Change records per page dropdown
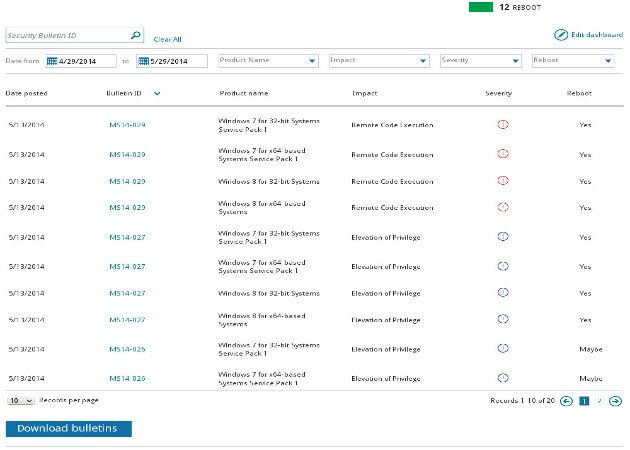 pyautogui.click(x=20, y=400)
